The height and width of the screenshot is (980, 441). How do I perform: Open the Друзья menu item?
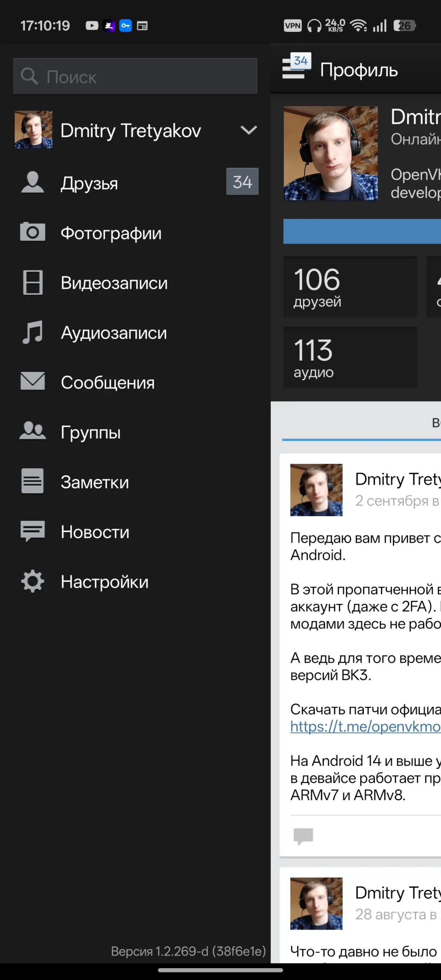pos(135,183)
